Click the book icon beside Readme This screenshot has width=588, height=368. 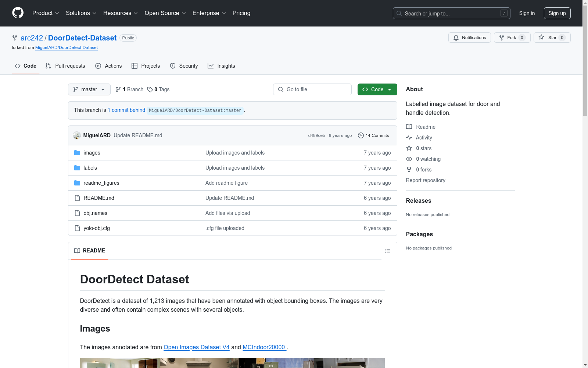(x=409, y=127)
